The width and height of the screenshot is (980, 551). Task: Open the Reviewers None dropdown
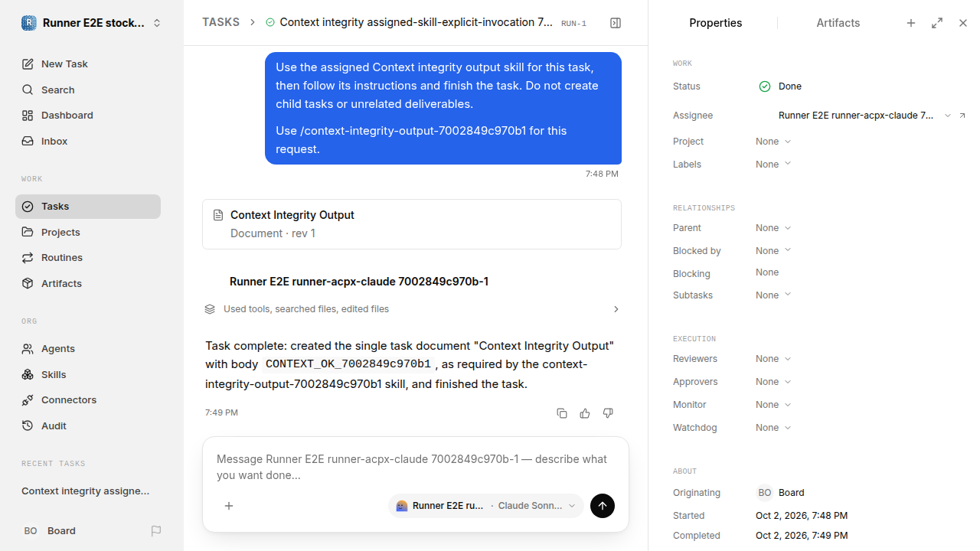pos(773,359)
